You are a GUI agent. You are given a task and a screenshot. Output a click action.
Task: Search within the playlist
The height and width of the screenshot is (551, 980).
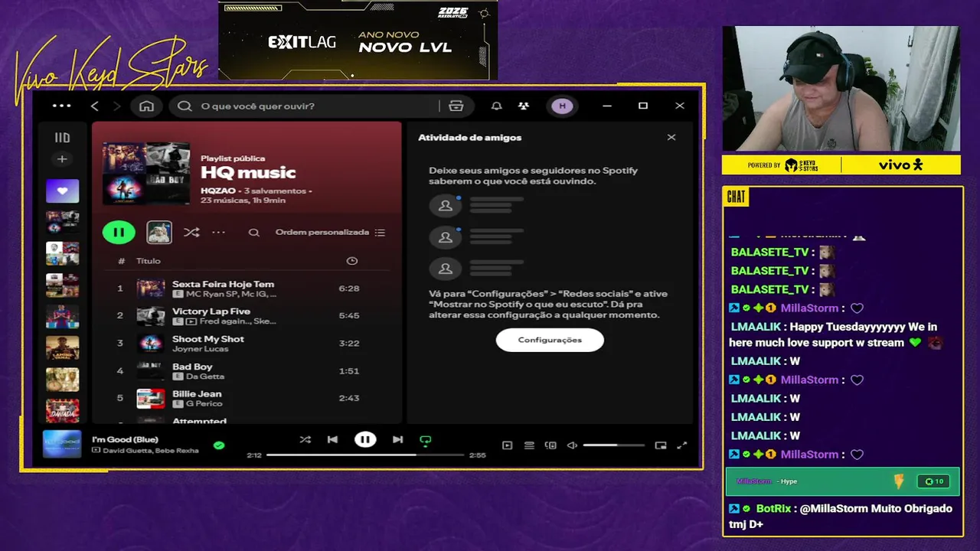(x=254, y=232)
